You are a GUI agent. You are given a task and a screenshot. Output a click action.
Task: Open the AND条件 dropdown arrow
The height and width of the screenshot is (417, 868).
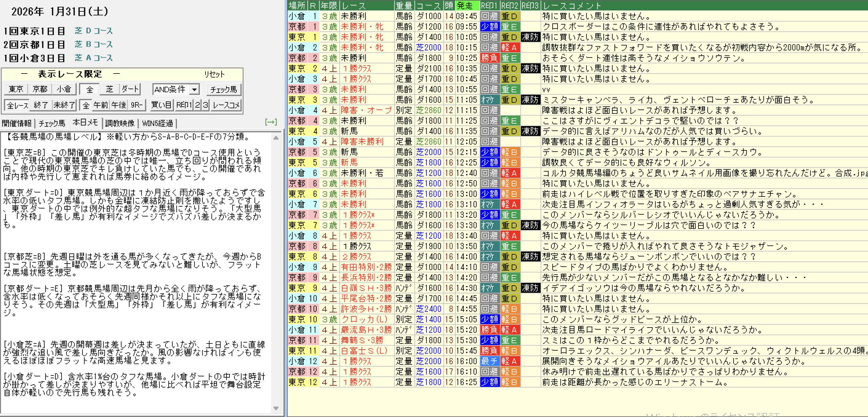[194, 89]
